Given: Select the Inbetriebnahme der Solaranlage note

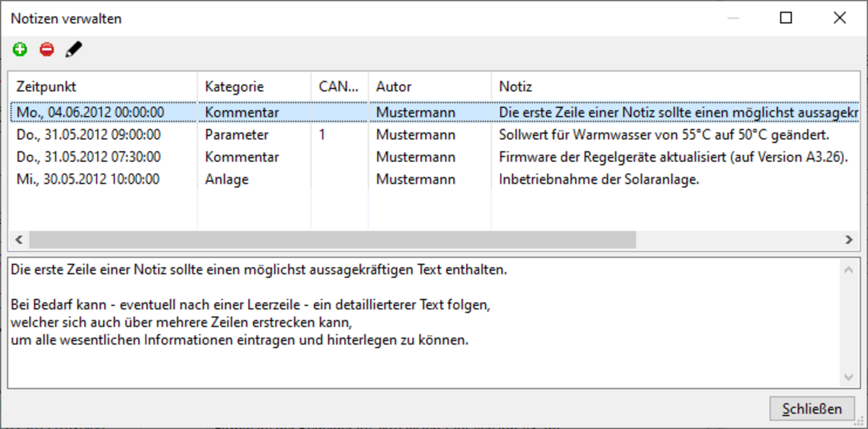Looking at the screenshot, I should (599, 179).
